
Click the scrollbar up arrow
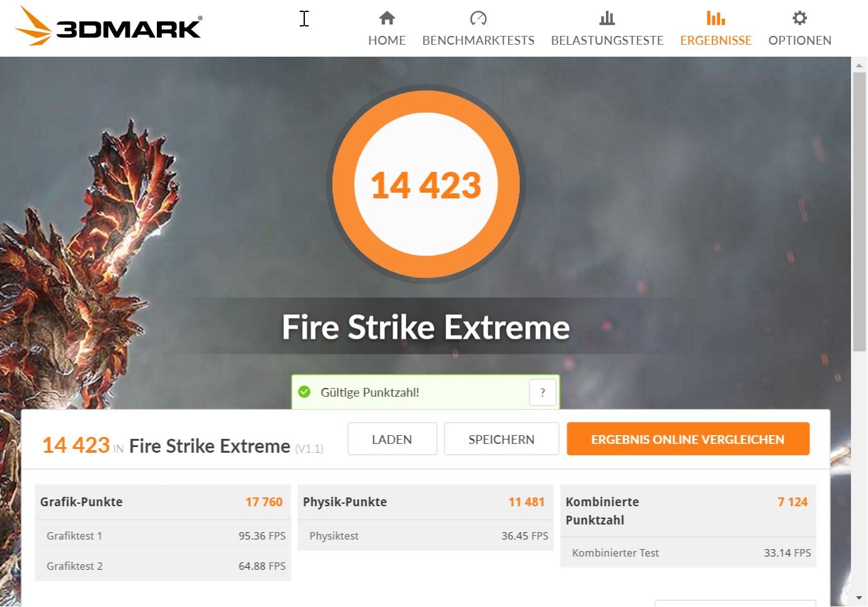coord(859,65)
